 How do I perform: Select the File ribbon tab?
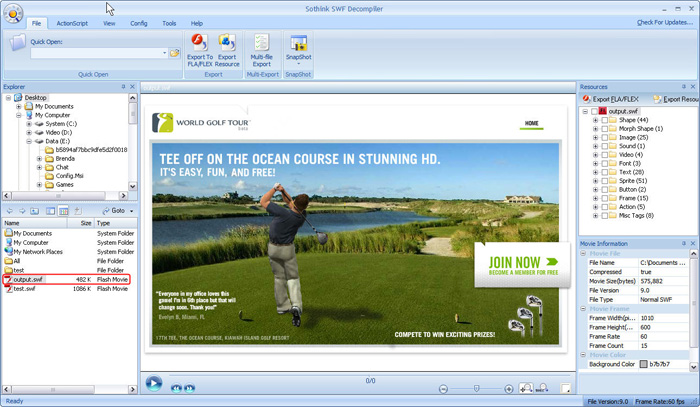36,23
